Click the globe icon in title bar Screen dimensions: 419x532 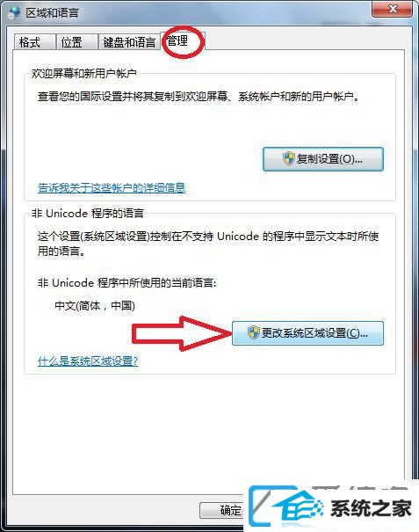coord(14,12)
